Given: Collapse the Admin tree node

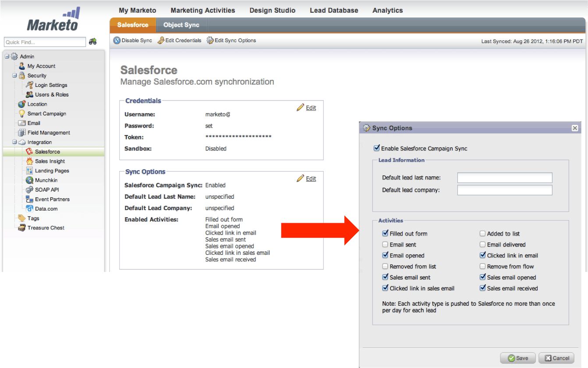Looking at the screenshot, I should click(6, 56).
